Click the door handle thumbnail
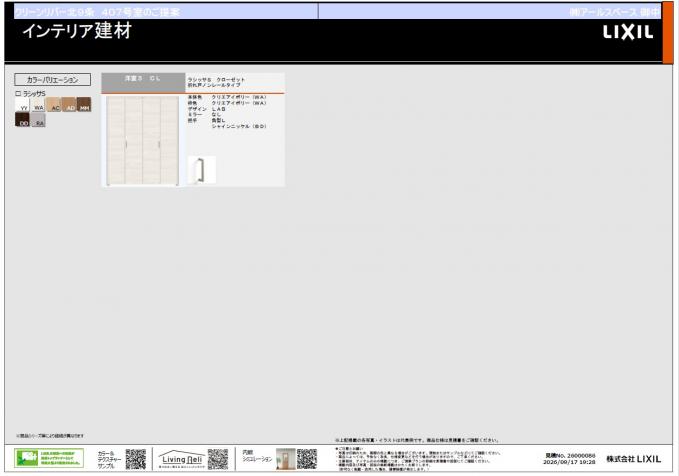 pos(202,170)
